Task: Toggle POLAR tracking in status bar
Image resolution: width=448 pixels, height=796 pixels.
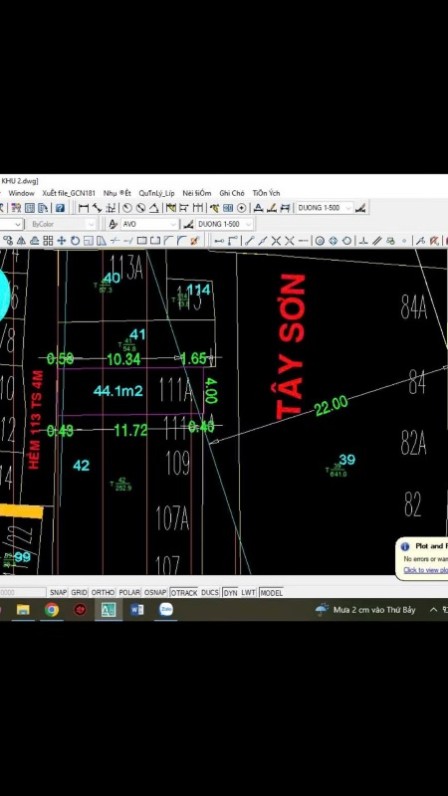Action: click(130, 592)
